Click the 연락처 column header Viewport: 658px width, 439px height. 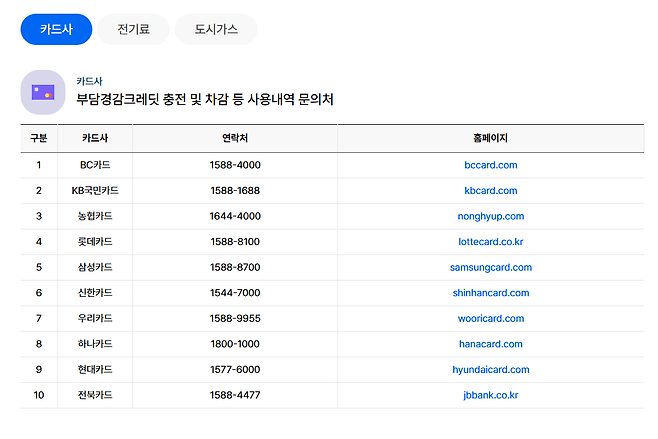coord(235,138)
